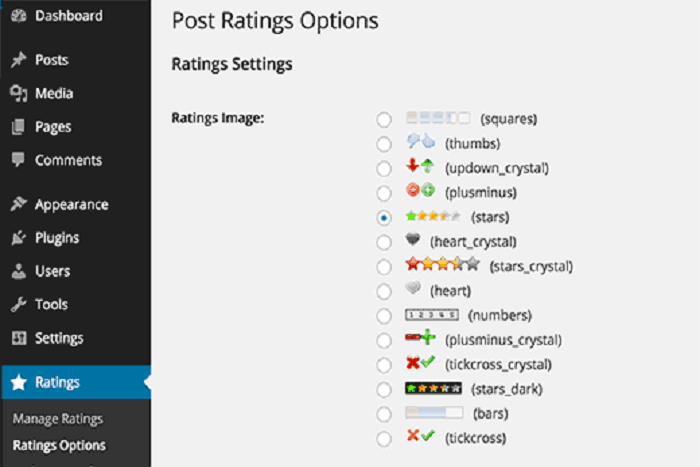Click the Posts pushpin icon
This screenshot has width=700, height=467.
coord(18,60)
